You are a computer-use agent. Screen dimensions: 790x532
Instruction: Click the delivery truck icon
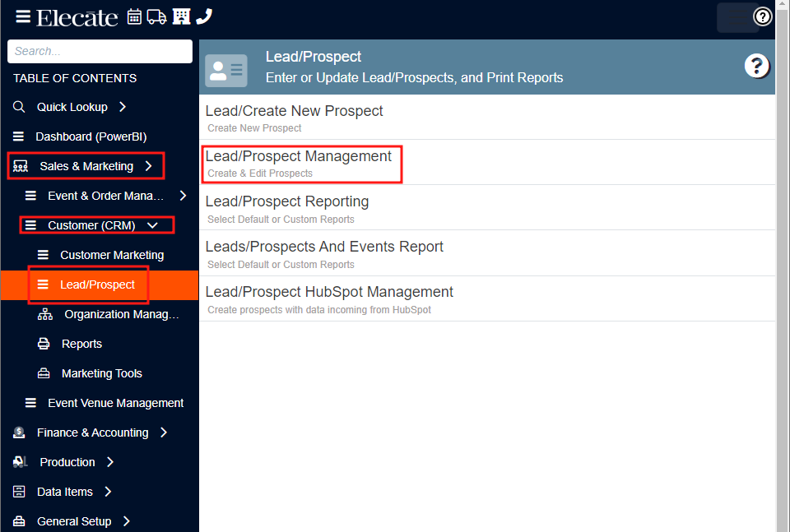tap(156, 16)
